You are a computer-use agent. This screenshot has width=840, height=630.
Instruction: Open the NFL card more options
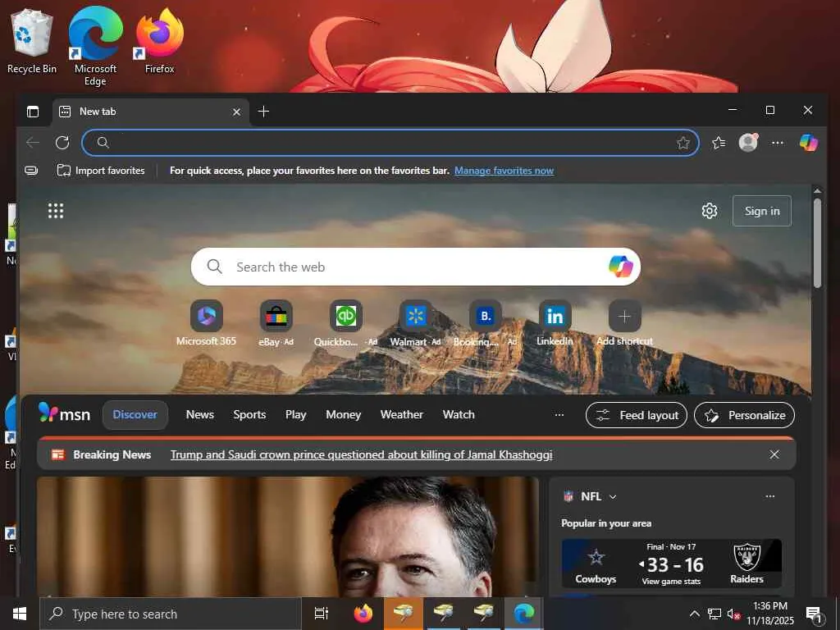coord(769,496)
